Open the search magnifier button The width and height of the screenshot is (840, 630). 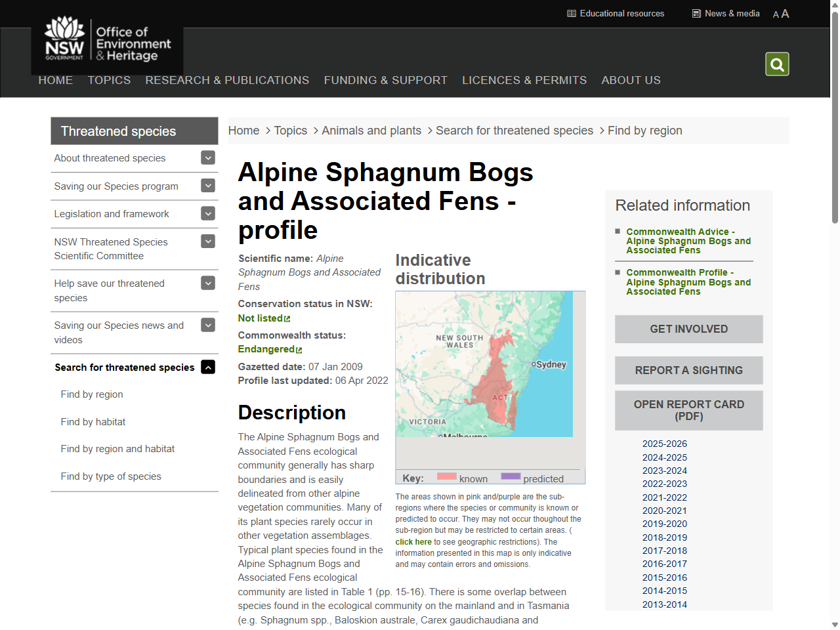click(777, 64)
